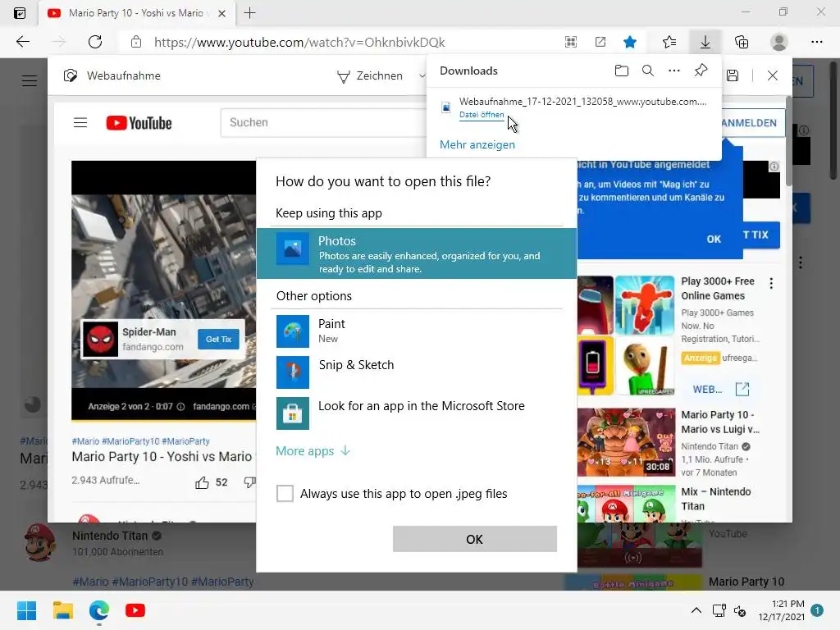Click the Edge icon in the taskbar
This screenshot has width=840, height=630.
(99, 610)
